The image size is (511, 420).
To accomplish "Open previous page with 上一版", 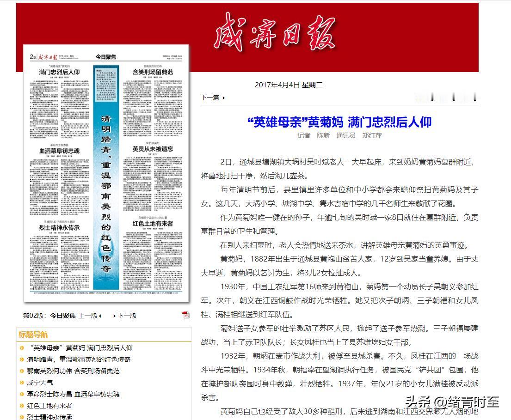I will point(88,316).
